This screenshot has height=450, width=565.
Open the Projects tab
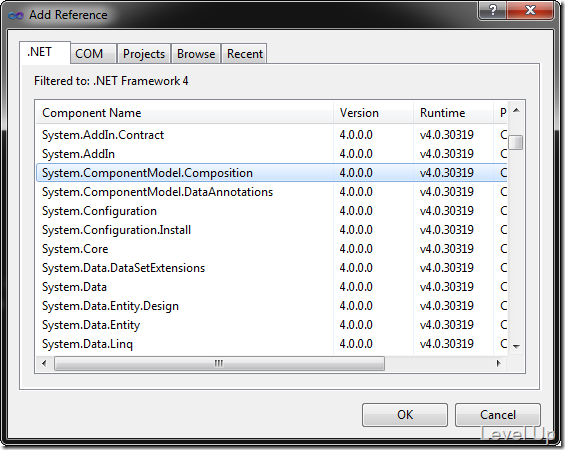144,54
